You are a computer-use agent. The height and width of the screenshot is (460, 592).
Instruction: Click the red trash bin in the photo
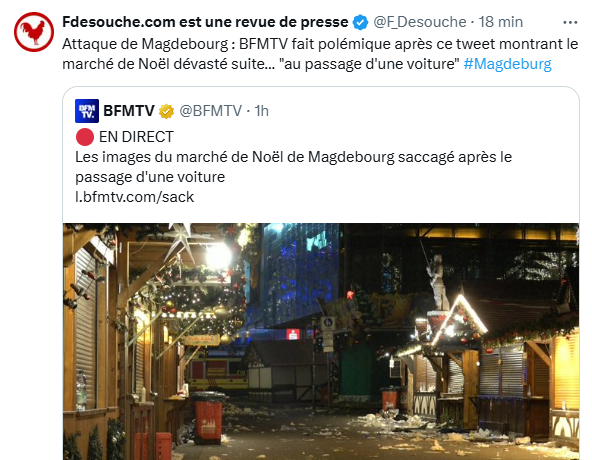click(209, 417)
